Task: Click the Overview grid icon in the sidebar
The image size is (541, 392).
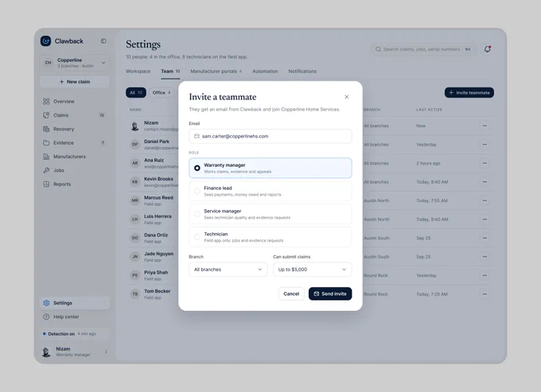Action: 46,101
